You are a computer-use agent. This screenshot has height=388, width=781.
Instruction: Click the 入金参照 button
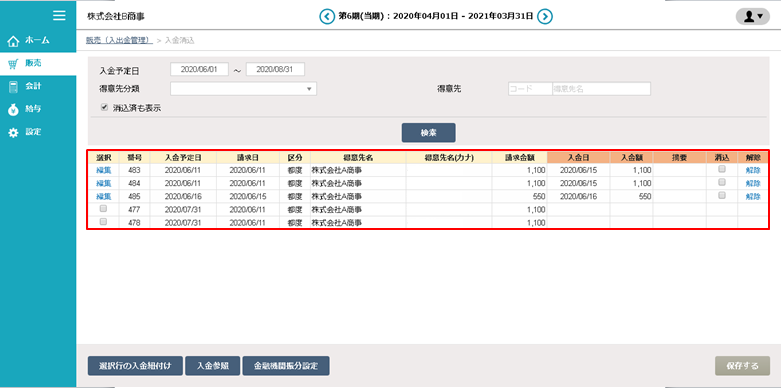click(x=213, y=366)
